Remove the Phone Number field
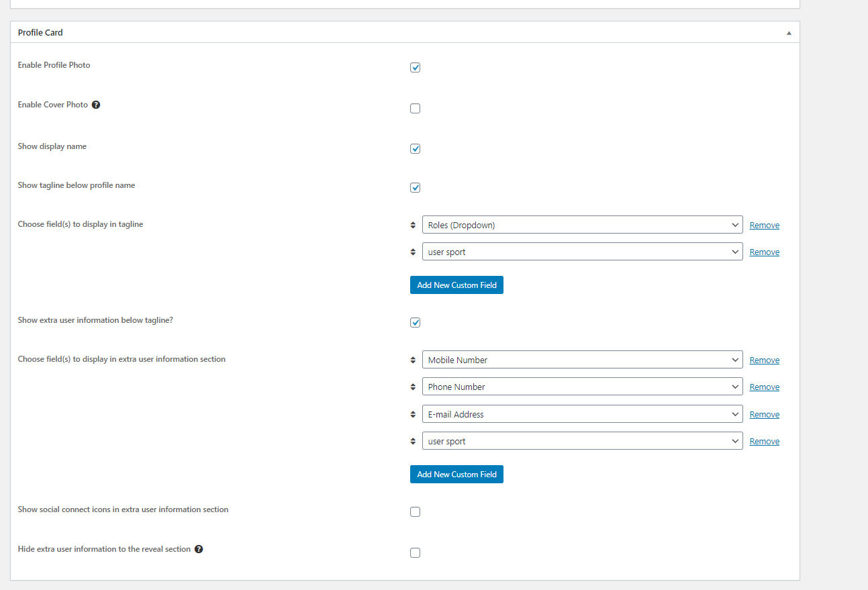The width and height of the screenshot is (868, 590). point(764,387)
